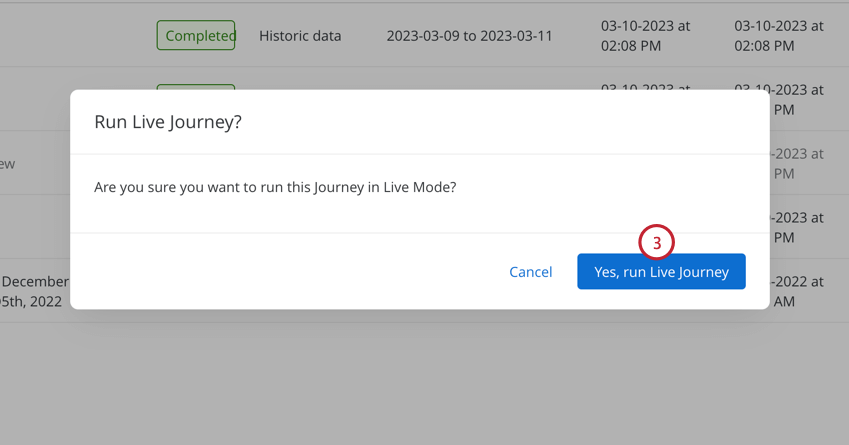Click fourth row's -2023 at PM timestamp

798,227
